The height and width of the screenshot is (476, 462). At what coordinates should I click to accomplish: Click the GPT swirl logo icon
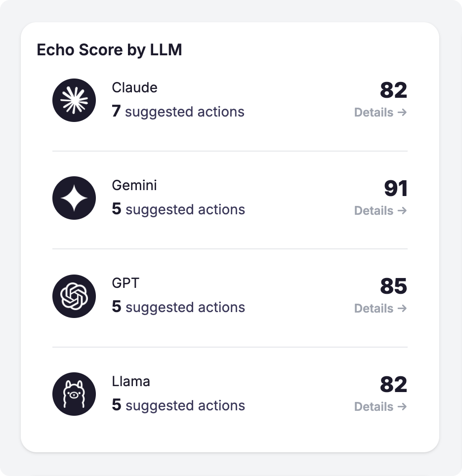click(x=74, y=295)
